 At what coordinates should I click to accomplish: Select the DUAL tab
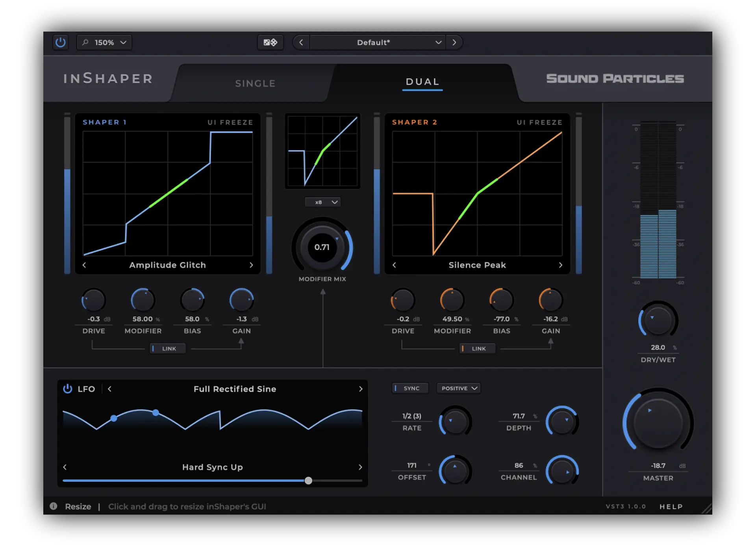click(x=422, y=82)
